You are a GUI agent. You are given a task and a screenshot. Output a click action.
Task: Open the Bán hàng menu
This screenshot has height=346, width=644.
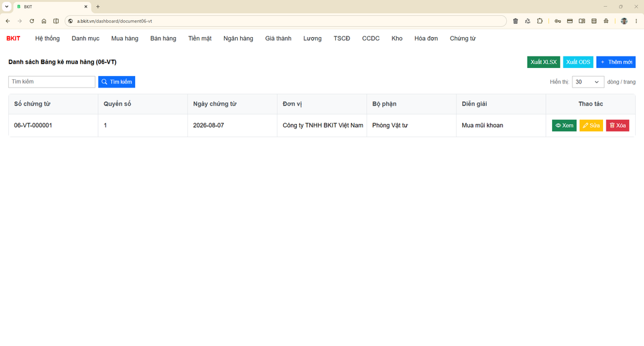(163, 38)
